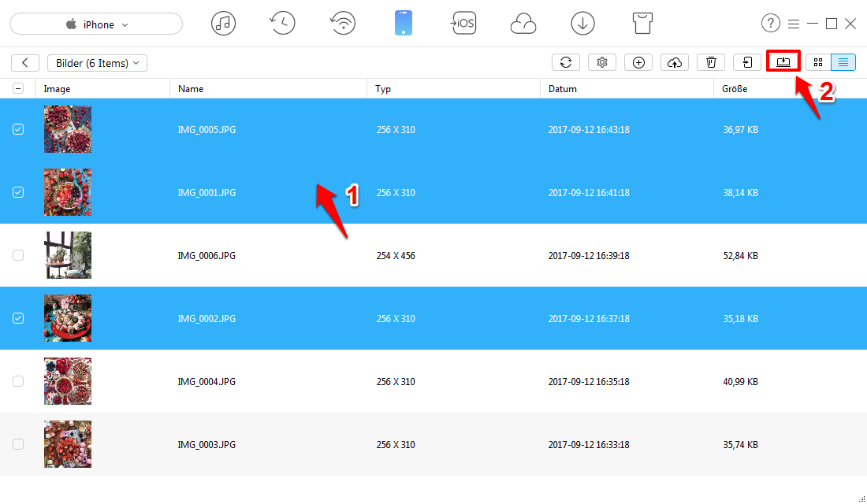Image resolution: width=867 pixels, height=504 pixels.
Task: Click the IMG_0004.JPG photo thumbnail
Action: tap(68, 381)
